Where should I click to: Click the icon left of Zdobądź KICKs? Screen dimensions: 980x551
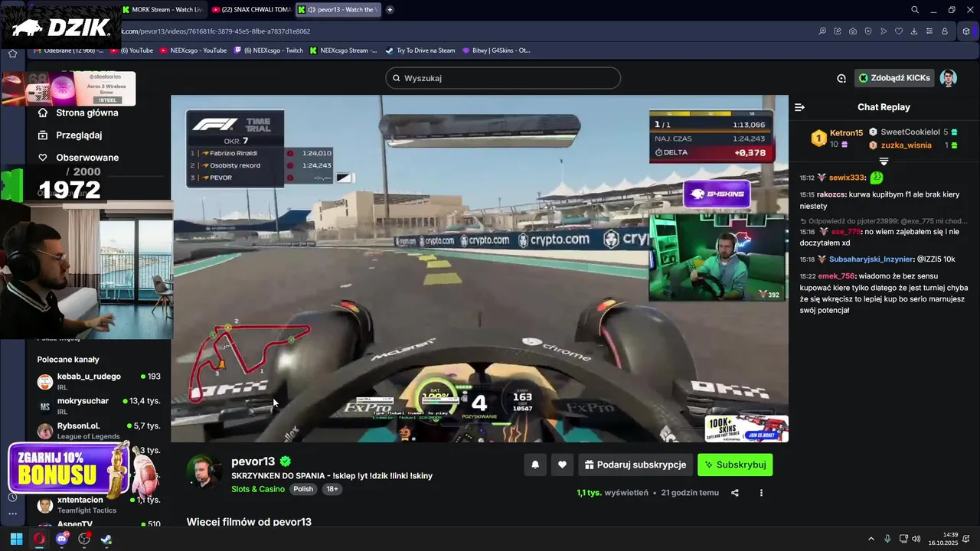(x=841, y=78)
